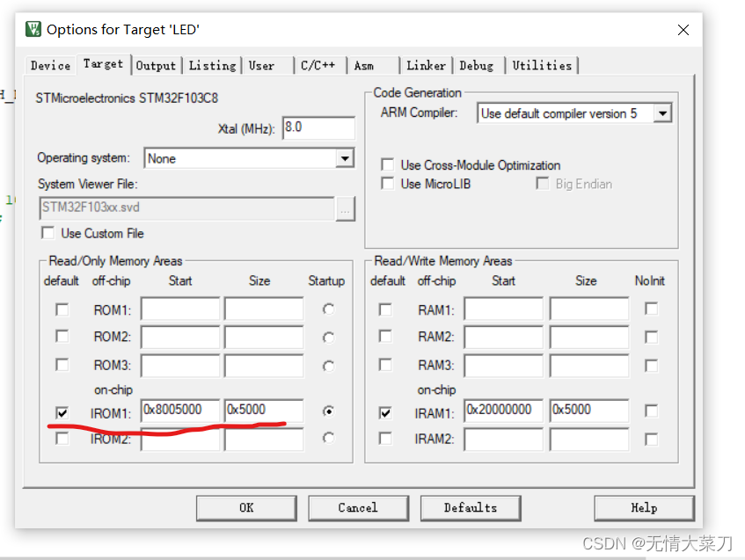Close the Options for Target dialog

(x=683, y=30)
